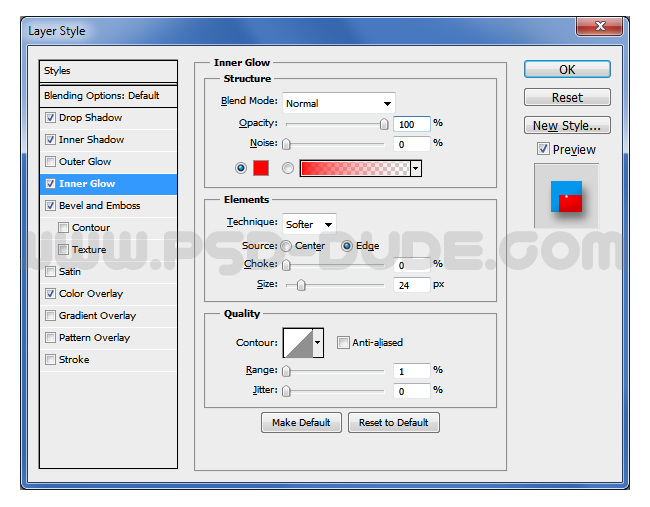Click the New Style button

567,126
